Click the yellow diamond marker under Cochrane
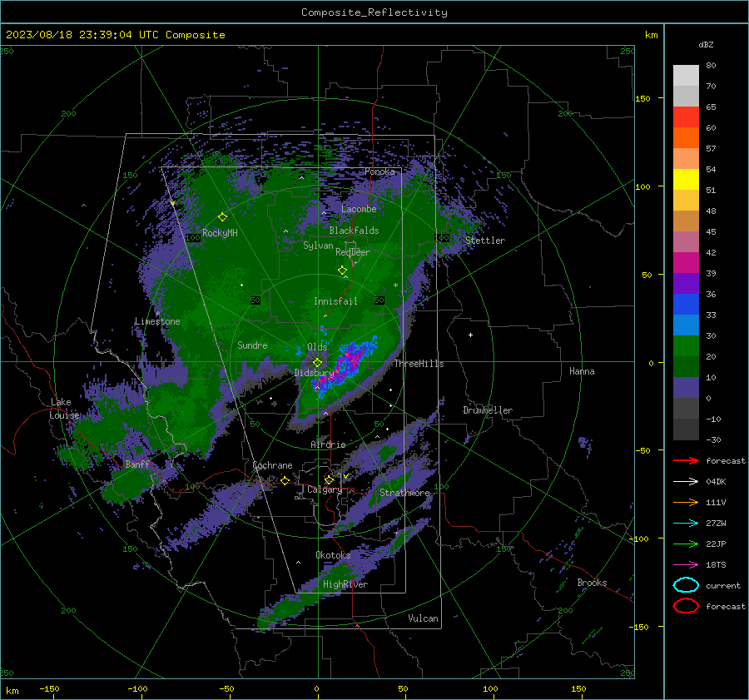The height and width of the screenshot is (700, 749). point(285,480)
